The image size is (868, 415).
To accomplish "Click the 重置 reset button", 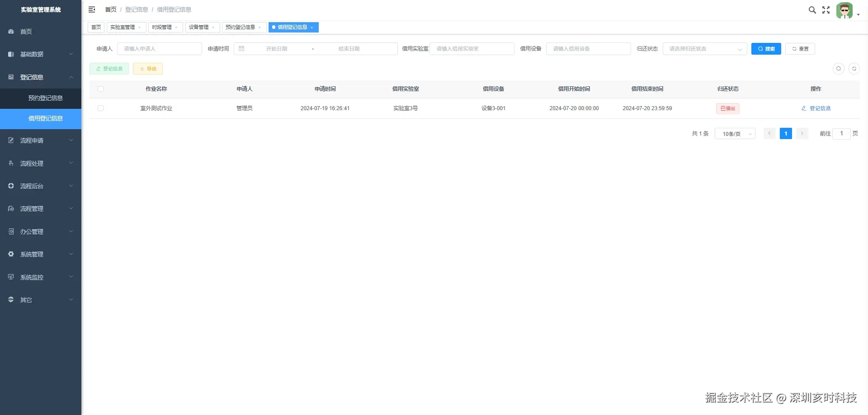I will tap(800, 49).
